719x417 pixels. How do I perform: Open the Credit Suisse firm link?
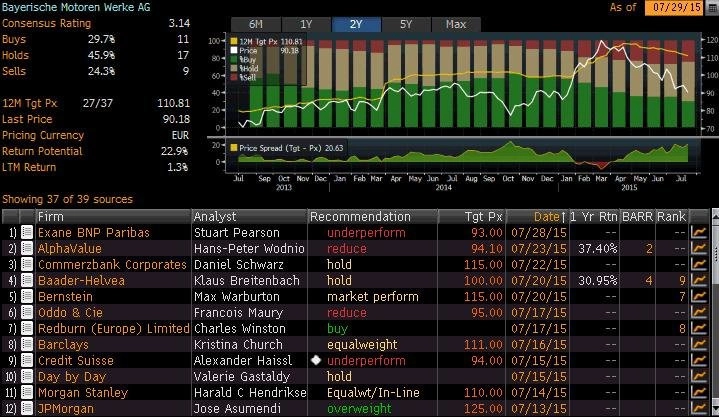[x=76, y=361]
